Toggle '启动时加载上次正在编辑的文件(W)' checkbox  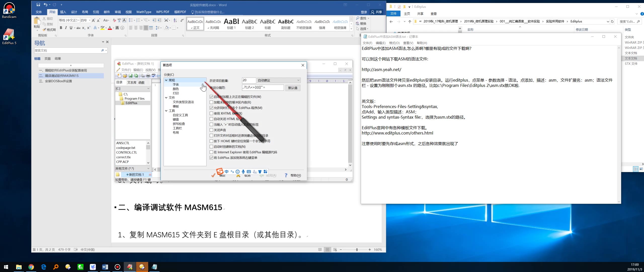coord(211,97)
